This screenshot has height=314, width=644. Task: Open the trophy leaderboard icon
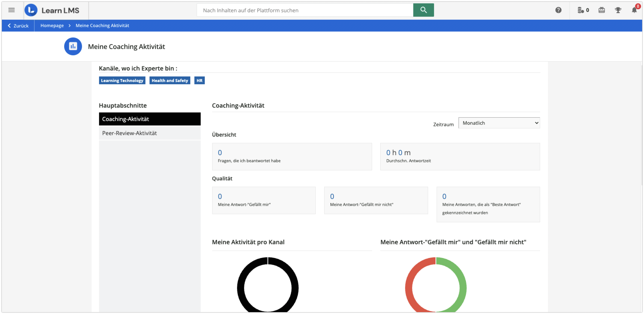tap(618, 10)
